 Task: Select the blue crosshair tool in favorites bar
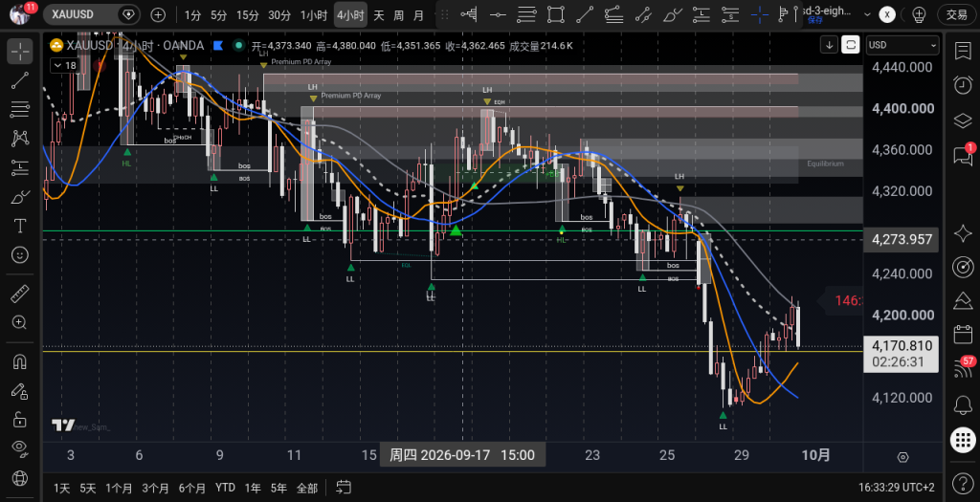pyautogui.click(x=759, y=14)
